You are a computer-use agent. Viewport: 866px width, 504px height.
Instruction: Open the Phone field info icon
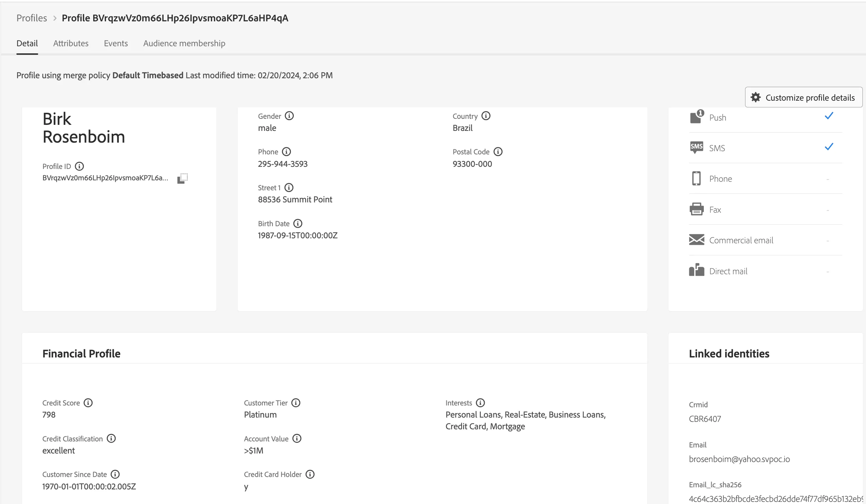click(286, 152)
